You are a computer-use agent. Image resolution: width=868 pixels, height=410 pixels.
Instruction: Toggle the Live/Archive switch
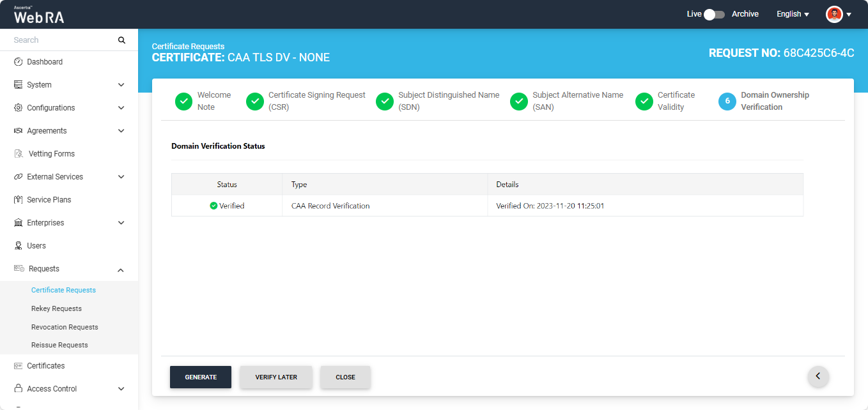[714, 14]
